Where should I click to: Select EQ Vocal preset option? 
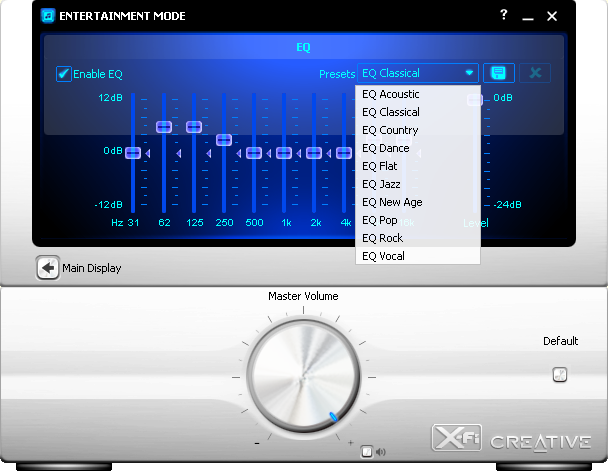coord(384,256)
